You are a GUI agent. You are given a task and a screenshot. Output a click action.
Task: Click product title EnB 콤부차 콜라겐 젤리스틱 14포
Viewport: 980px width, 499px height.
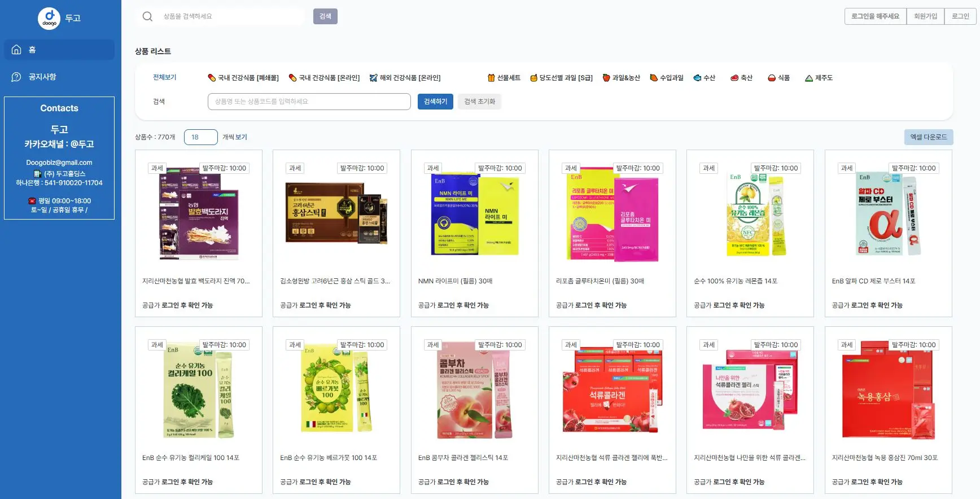463,458
